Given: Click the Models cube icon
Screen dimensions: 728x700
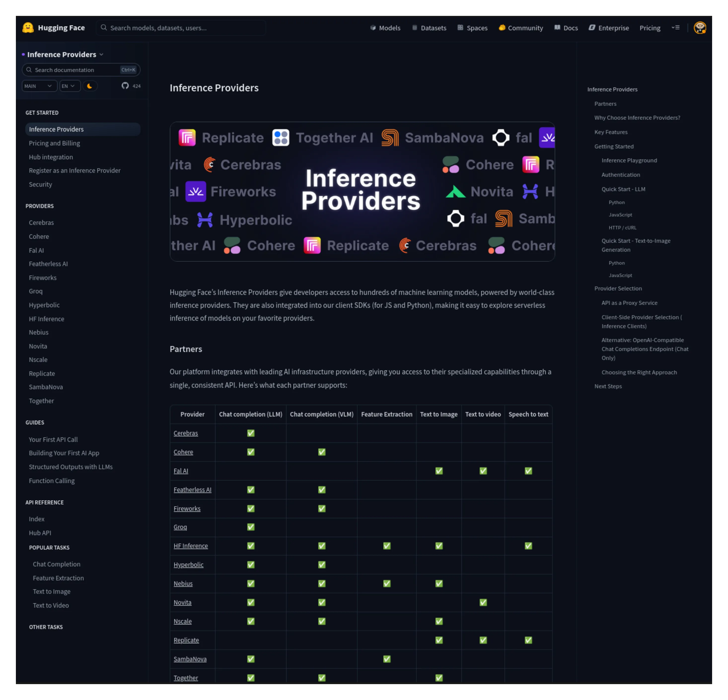Looking at the screenshot, I should pos(373,28).
